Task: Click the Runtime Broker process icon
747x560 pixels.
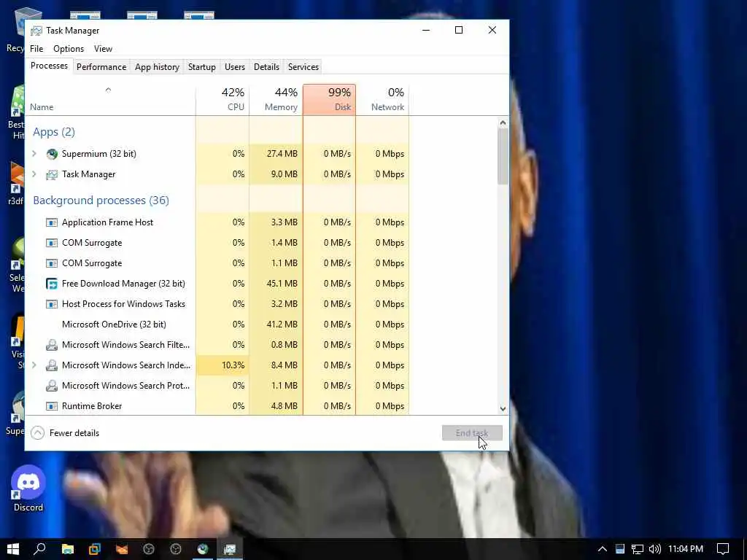Action: [52, 406]
